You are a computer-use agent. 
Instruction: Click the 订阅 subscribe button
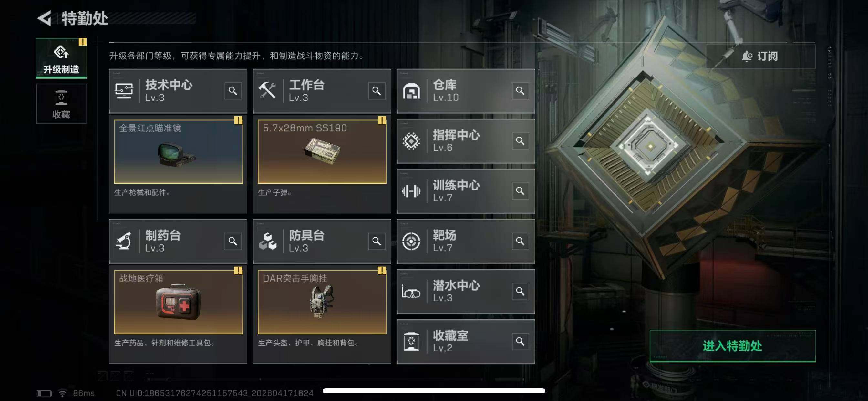click(x=760, y=56)
